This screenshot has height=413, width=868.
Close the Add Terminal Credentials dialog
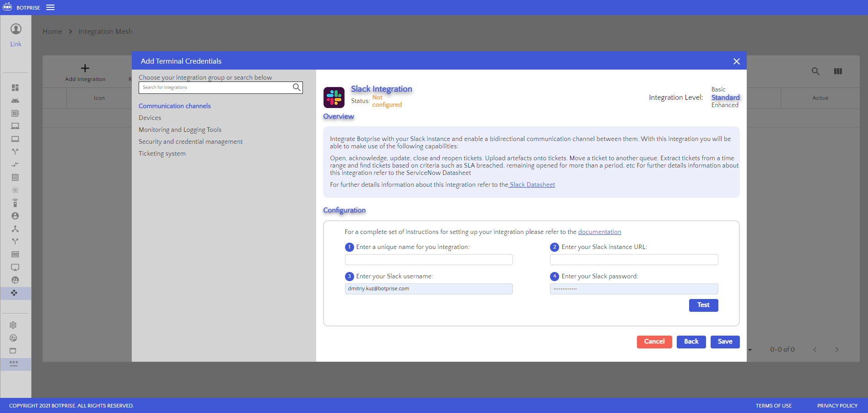coord(736,61)
